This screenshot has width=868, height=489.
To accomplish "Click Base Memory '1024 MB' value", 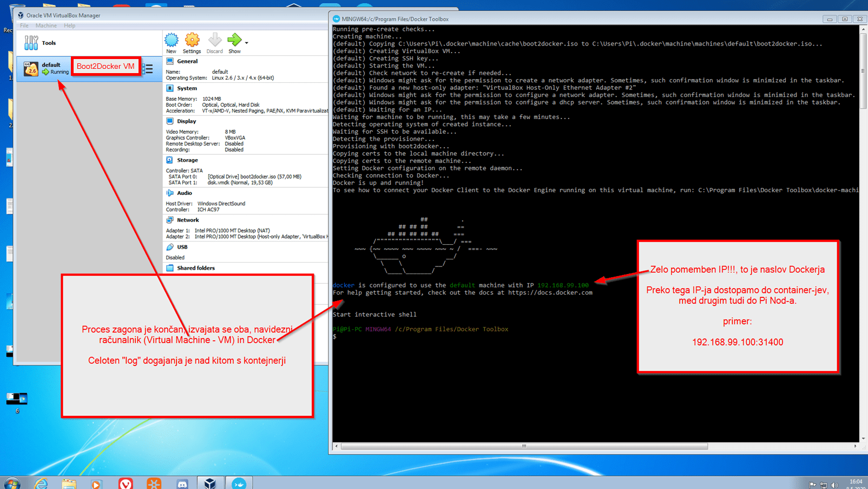I will click(x=212, y=99).
